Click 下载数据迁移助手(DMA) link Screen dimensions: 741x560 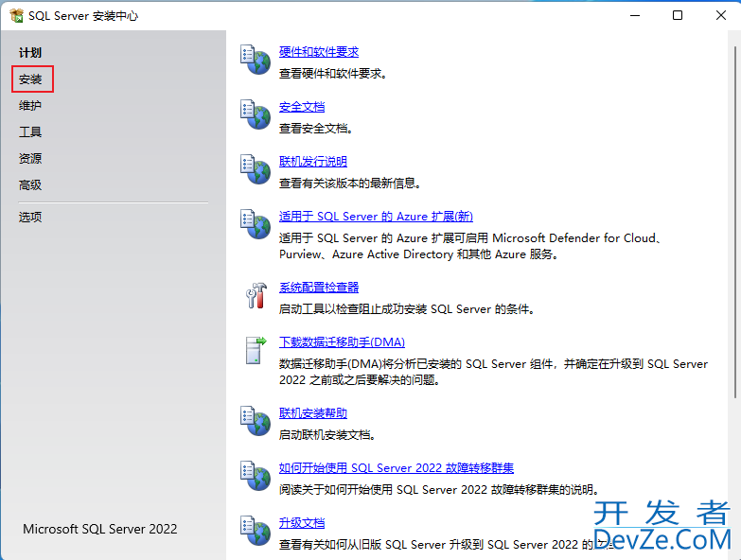pyautogui.click(x=342, y=341)
